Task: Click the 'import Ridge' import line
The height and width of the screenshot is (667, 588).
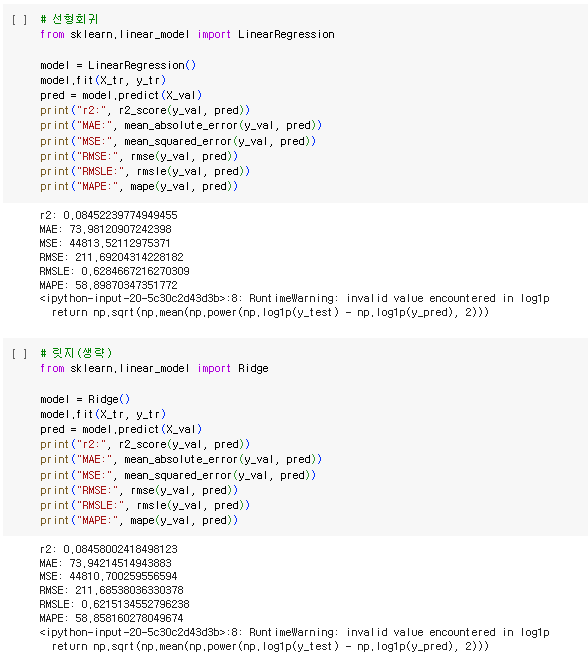Action: pyautogui.click(x=154, y=368)
